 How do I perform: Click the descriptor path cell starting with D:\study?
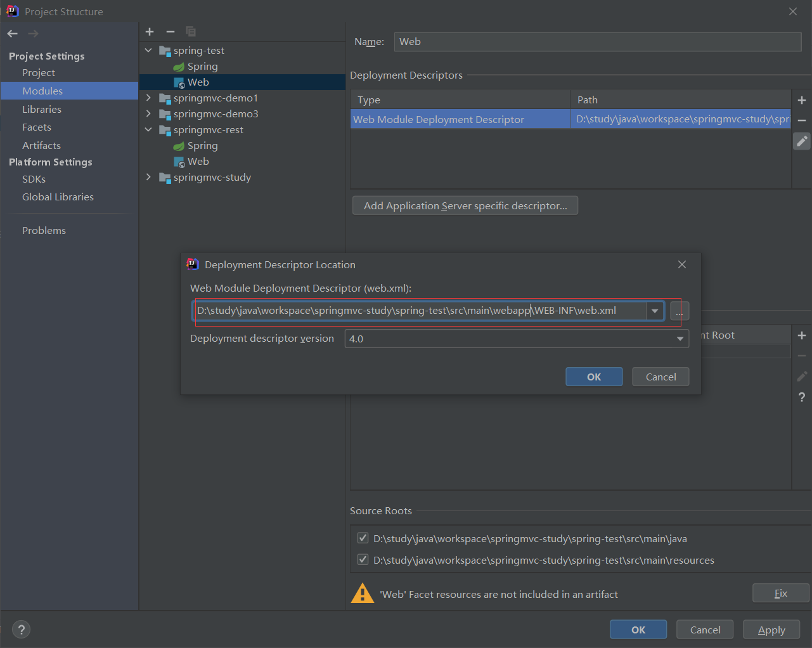[x=681, y=120]
